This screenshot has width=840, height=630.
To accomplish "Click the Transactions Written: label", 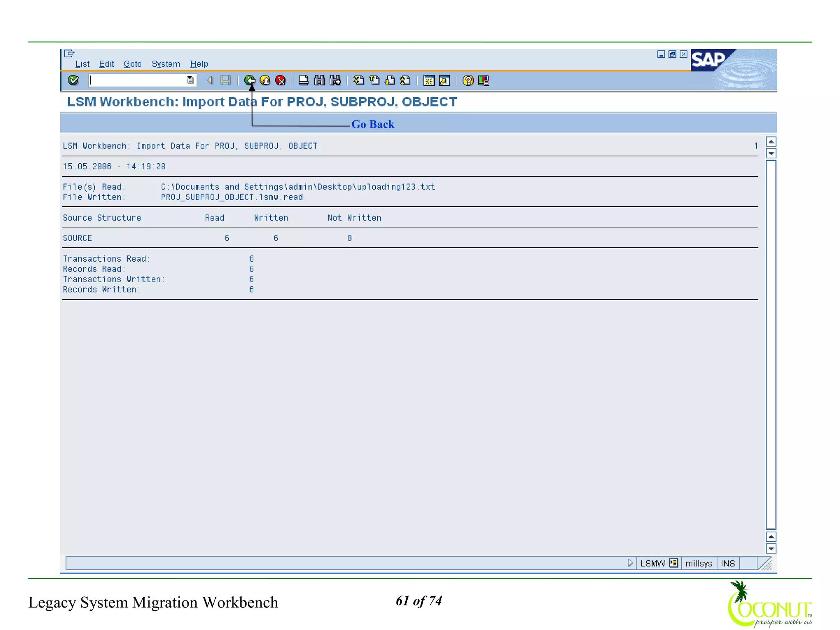I will tap(114, 279).
